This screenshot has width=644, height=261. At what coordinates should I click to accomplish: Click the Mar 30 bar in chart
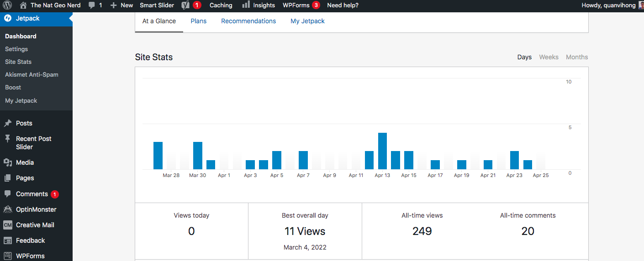coord(198,156)
